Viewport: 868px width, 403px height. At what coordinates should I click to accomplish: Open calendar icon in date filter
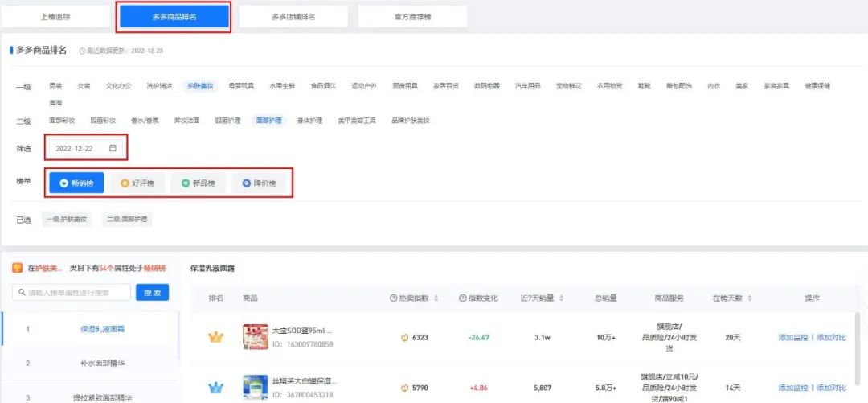point(113,149)
